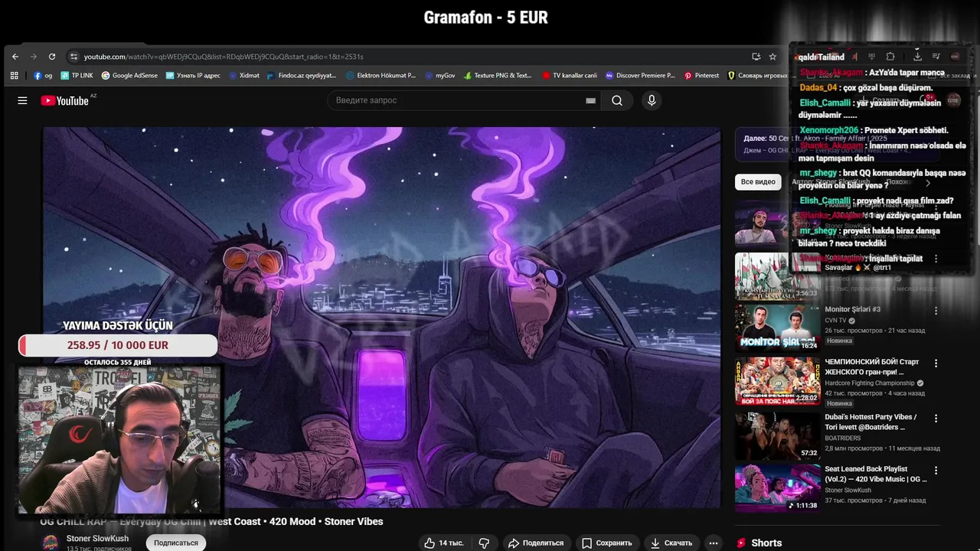Screen dimensions: 980x551
Task: Open Stoner SlowKush channel avatar
Action: tap(51, 543)
